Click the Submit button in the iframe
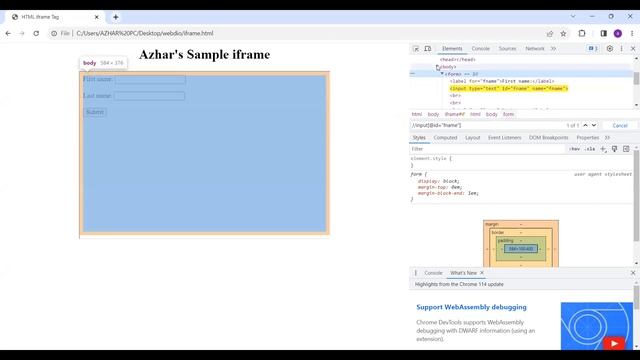Screen dimensions: 640x360 pyautogui.click(x=95, y=112)
